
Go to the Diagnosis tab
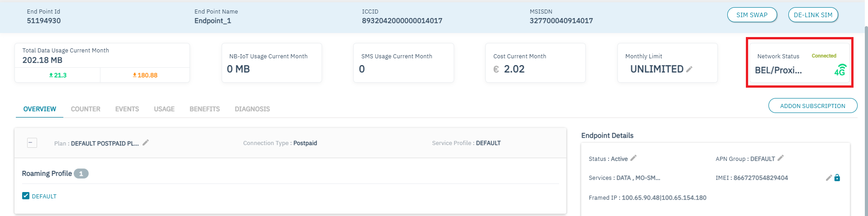[x=252, y=109]
